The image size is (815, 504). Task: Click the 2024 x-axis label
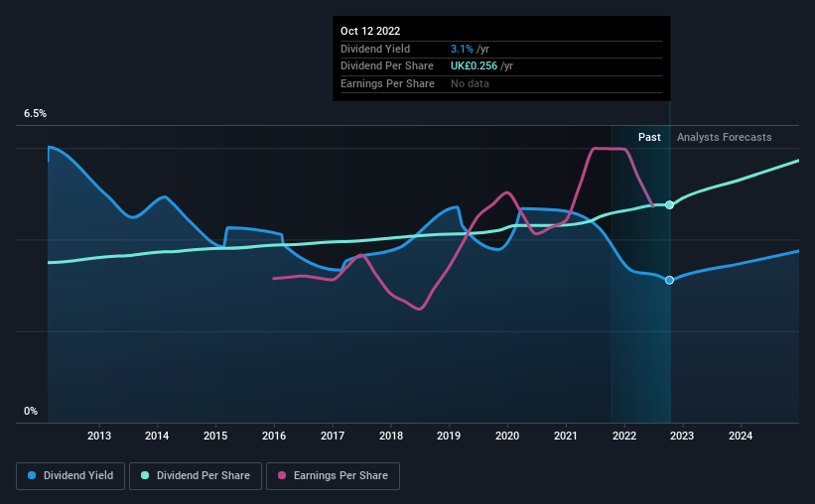coord(741,436)
